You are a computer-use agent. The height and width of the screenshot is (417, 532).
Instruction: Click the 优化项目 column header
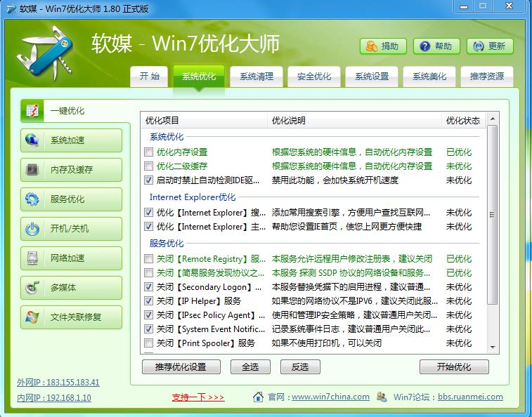click(204, 120)
